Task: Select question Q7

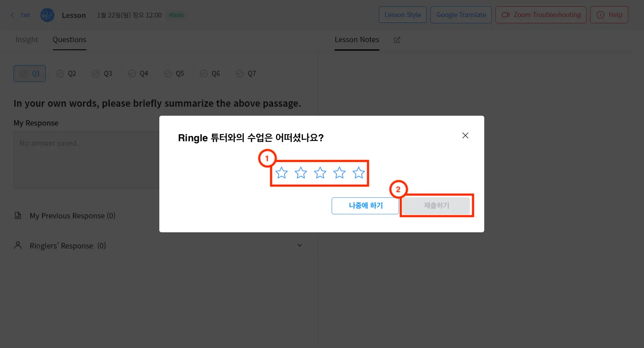Action: (245, 74)
